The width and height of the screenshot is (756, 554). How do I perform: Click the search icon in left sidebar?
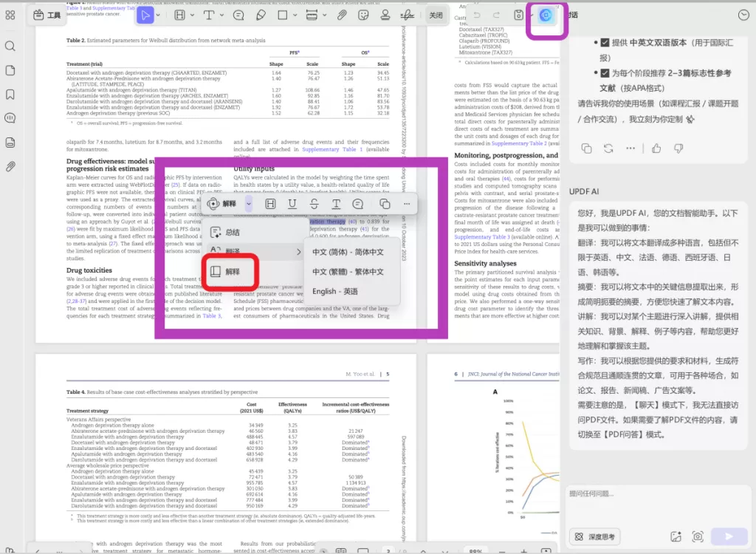10,47
